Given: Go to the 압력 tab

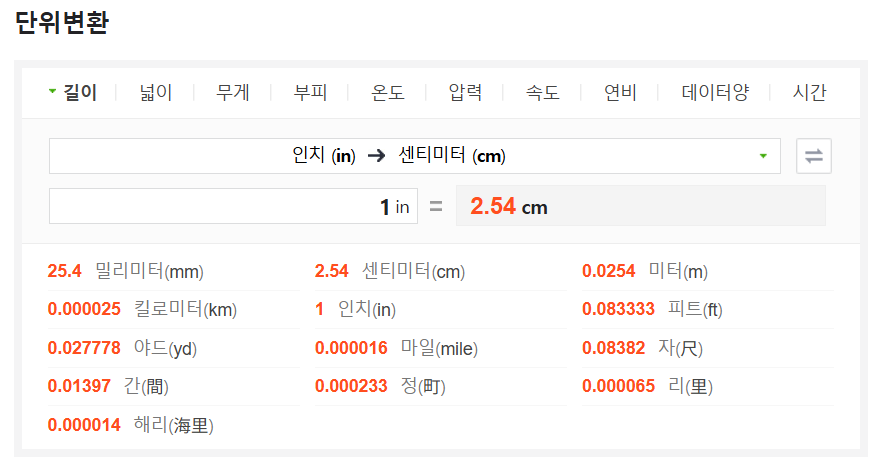Looking at the screenshot, I should 465,92.
